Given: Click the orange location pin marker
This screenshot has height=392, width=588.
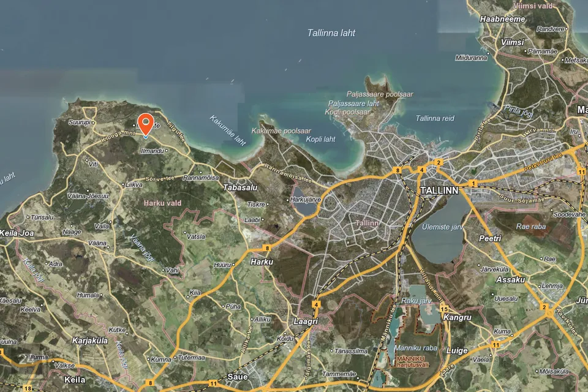Looking at the screenshot, I should coord(145,123).
